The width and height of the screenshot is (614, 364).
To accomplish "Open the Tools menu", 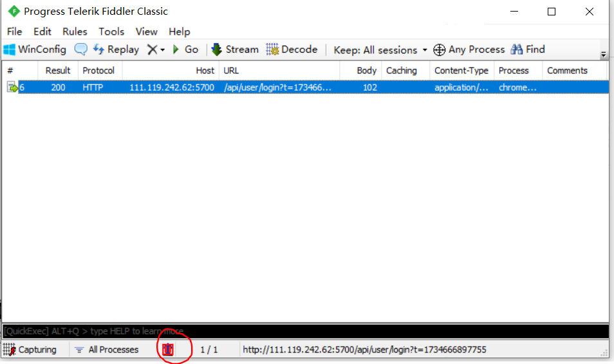I will [111, 32].
